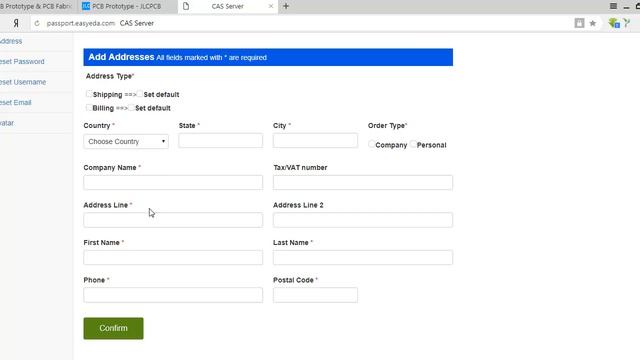640x360 pixels.
Task: Open the browser menu hamburger icon
Action: click(x=613, y=6)
